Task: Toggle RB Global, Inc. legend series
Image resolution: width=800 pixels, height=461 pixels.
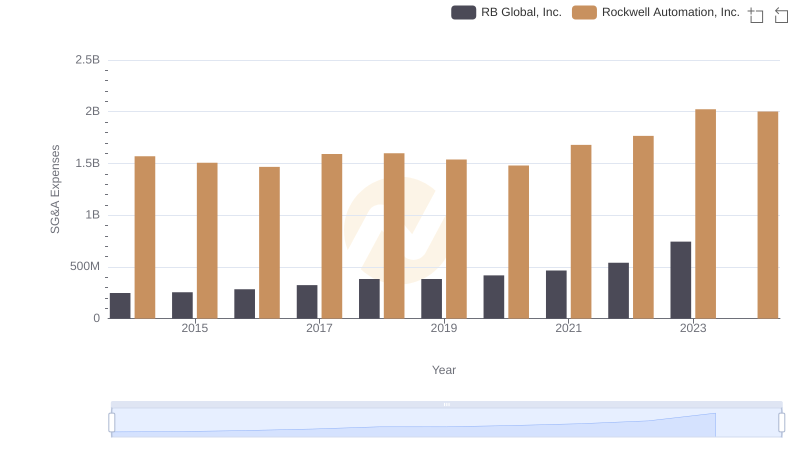Action: [x=506, y=12]
